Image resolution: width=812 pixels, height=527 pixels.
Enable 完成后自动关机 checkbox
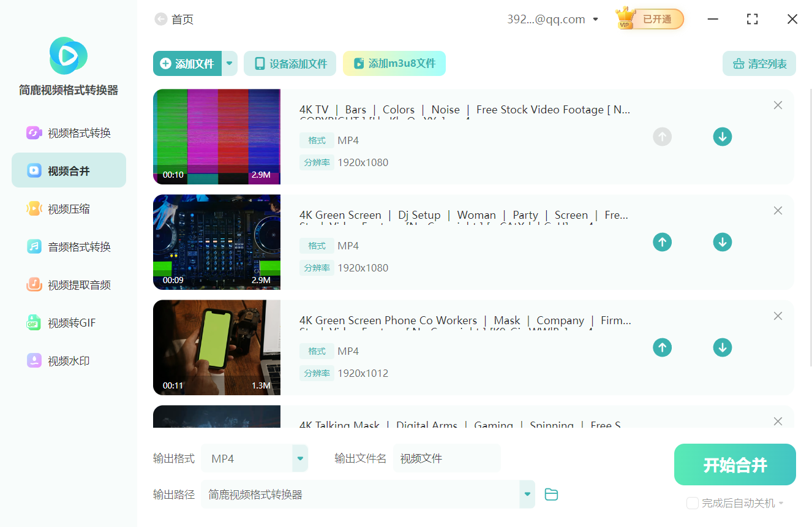(x=693, y=503)
